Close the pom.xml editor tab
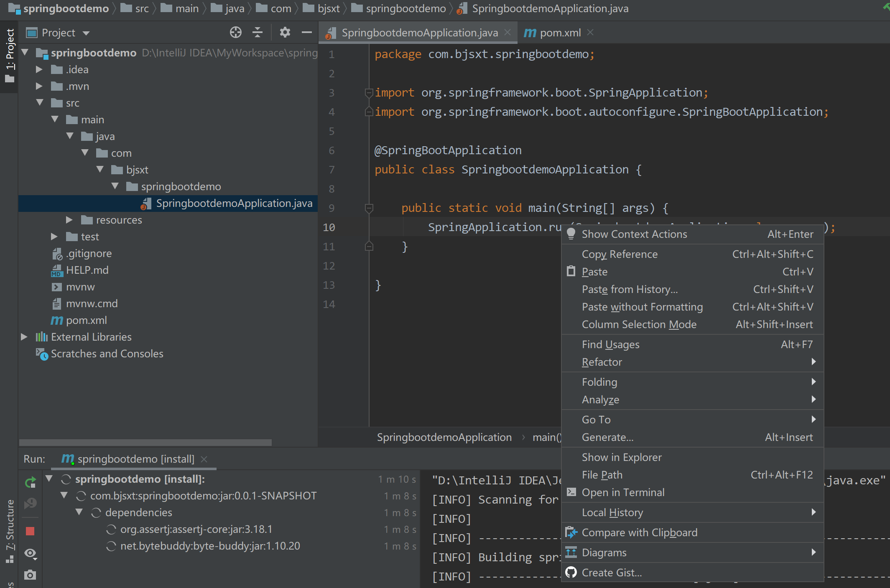The height and width of the screenshot is (588, 890). [x=590, y=33]
